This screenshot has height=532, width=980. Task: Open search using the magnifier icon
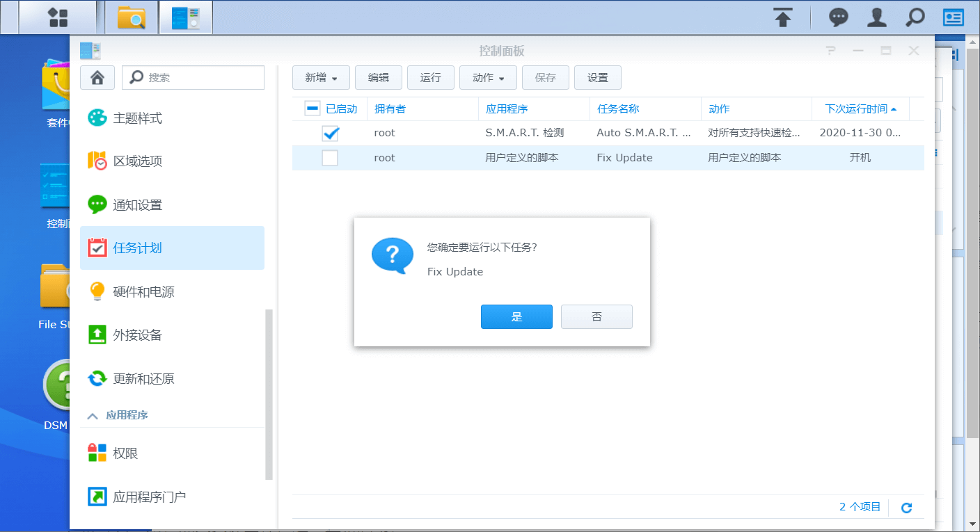tap(915, 17)
